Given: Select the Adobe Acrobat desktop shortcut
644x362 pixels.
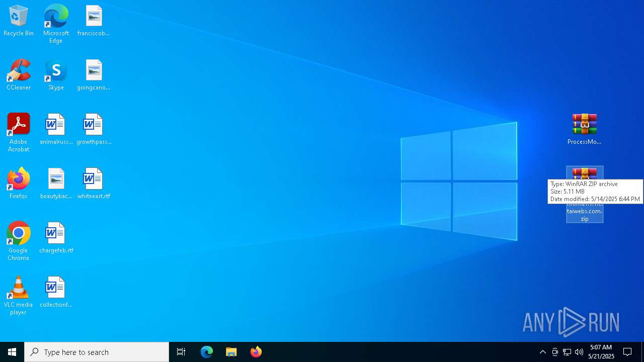Looking at the screenshot, I should [x=19, y=133].
